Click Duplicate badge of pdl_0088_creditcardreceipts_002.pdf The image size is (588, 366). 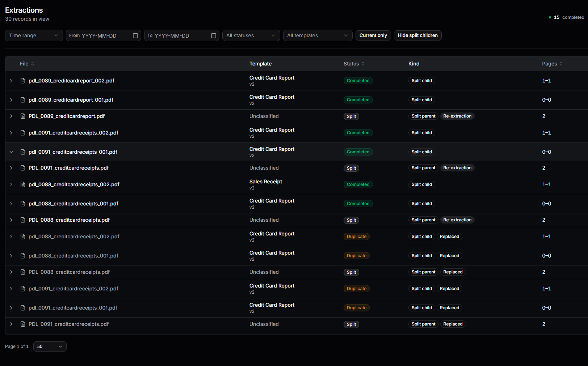357,237
